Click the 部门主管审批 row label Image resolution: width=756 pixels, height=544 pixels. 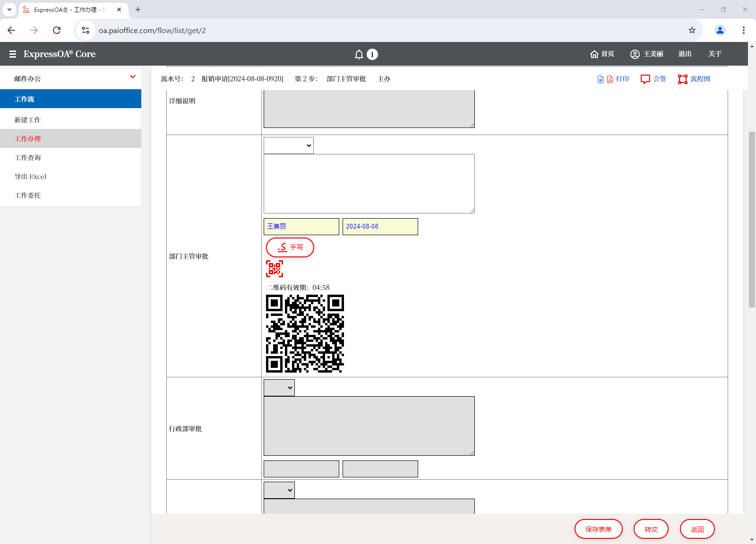click(x=189, y=256)
